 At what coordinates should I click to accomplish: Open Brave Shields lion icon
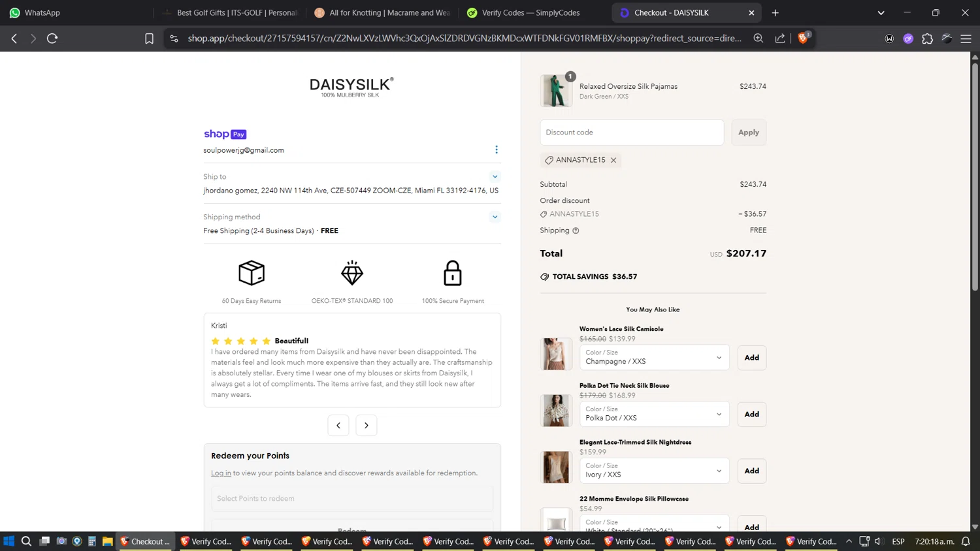tap(804, 38)
